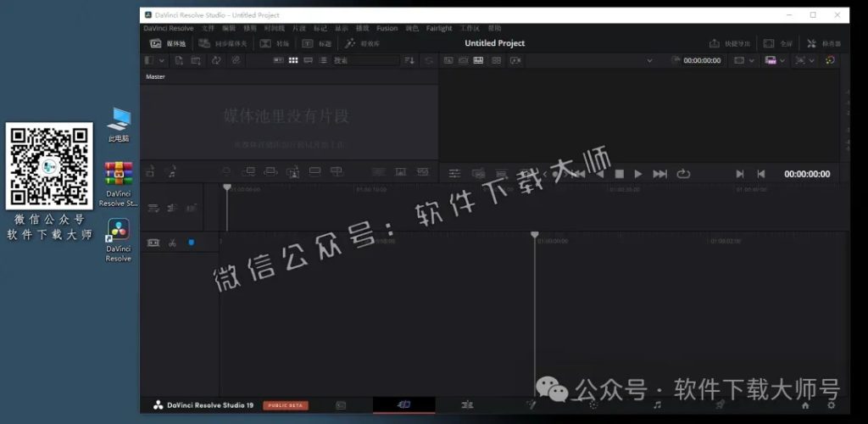Open the Fusion menu

[x=387, y=28]
